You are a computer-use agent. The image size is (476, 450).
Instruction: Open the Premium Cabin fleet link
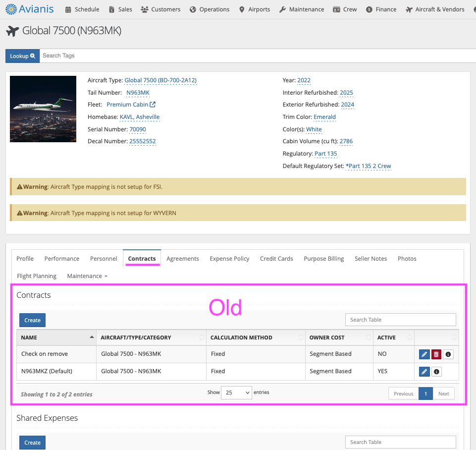point(127,105)
